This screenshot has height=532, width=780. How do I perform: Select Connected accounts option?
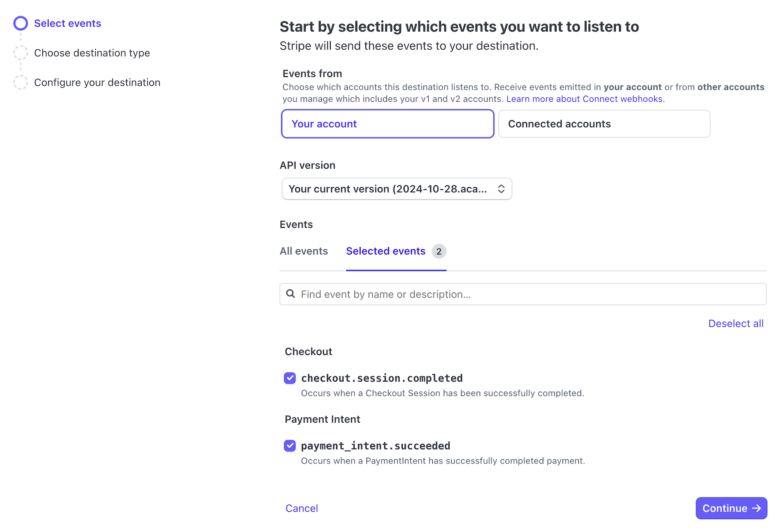pos(604,124)
